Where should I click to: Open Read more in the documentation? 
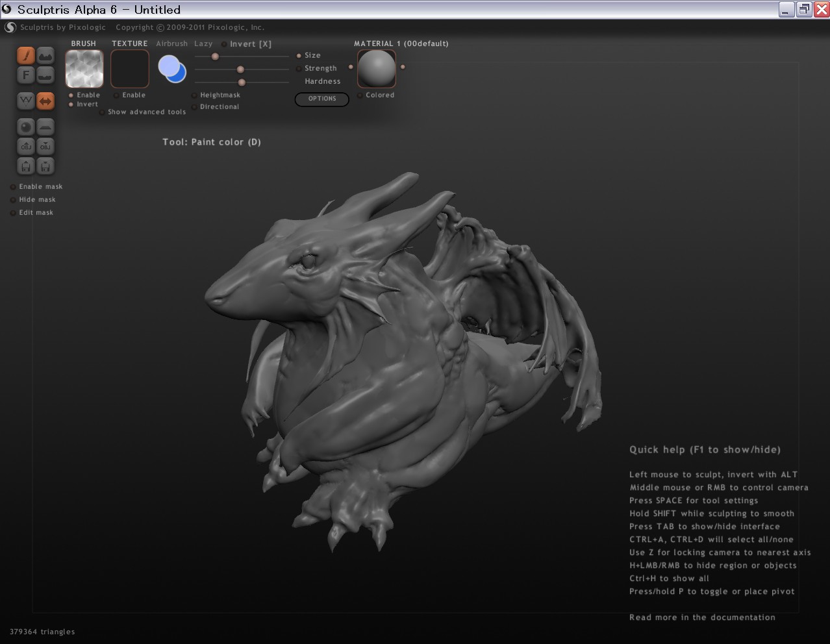click(702, 617)
